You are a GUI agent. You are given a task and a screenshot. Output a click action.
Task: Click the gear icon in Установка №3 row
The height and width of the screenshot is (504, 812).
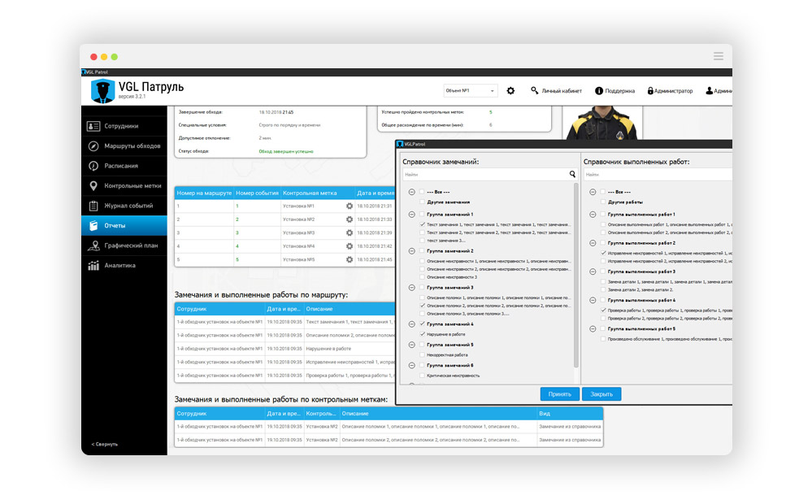(350, 233)
